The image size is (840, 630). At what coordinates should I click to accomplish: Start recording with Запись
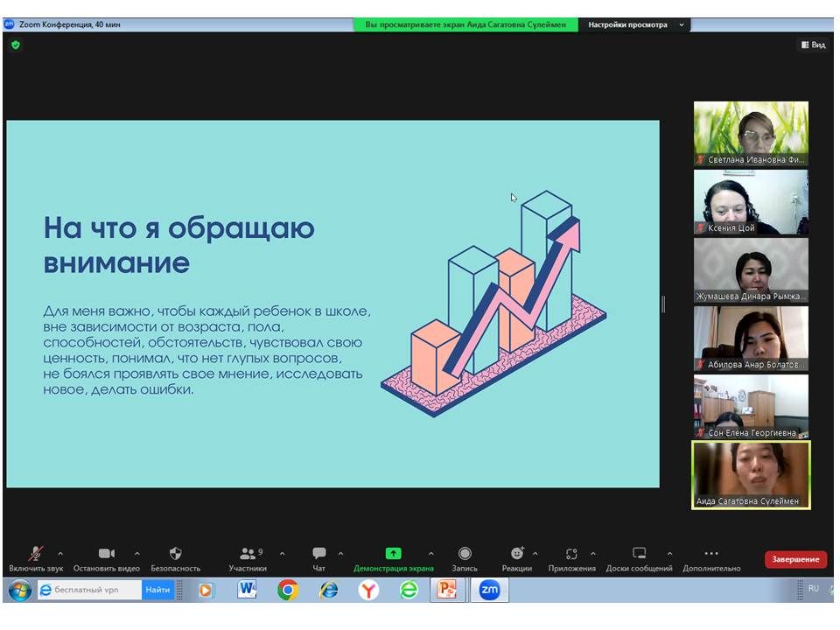(465, 554)
